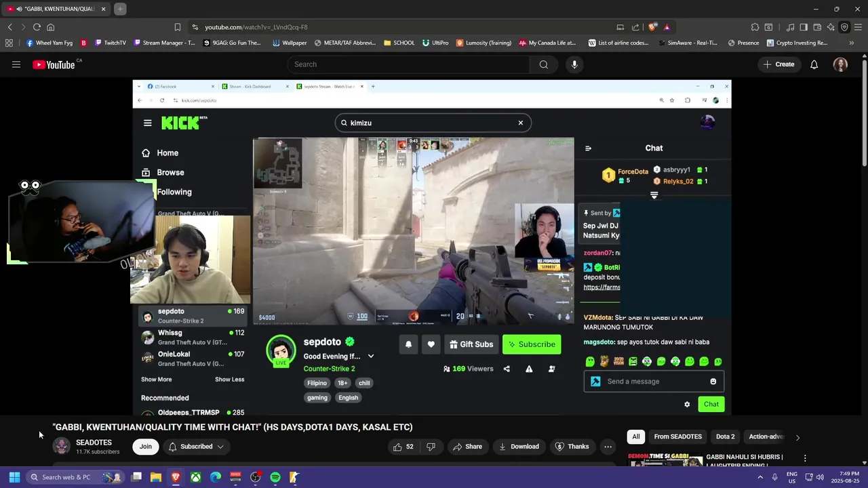Open the TwitchTV bookmark
868x488 pixels.
[110, 43]
